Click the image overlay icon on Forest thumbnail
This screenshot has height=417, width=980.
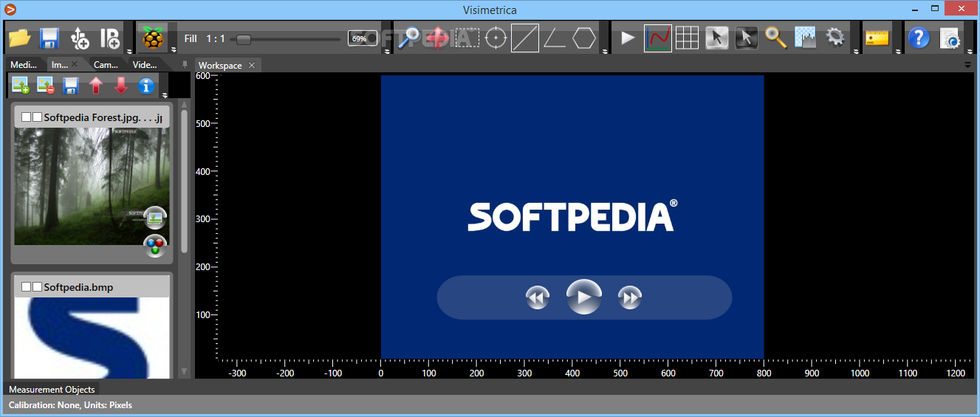[x=155, y=218]
